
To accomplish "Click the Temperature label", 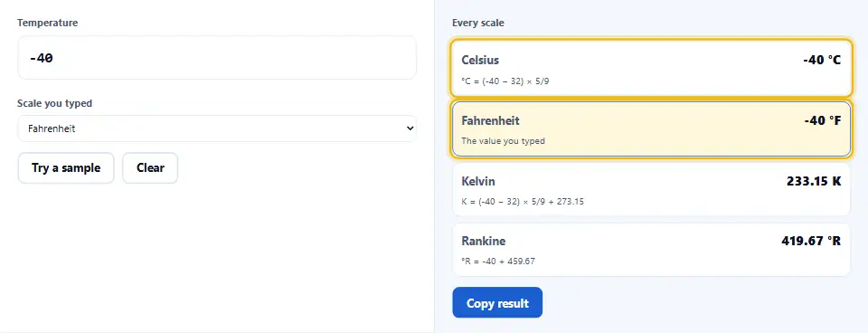I will [48, 23].
